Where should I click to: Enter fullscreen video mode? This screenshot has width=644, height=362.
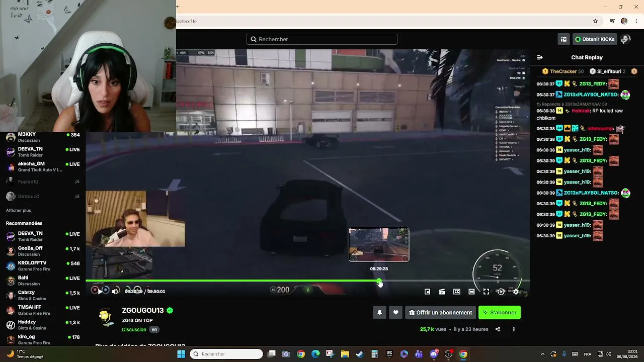(x=486, y=292)
